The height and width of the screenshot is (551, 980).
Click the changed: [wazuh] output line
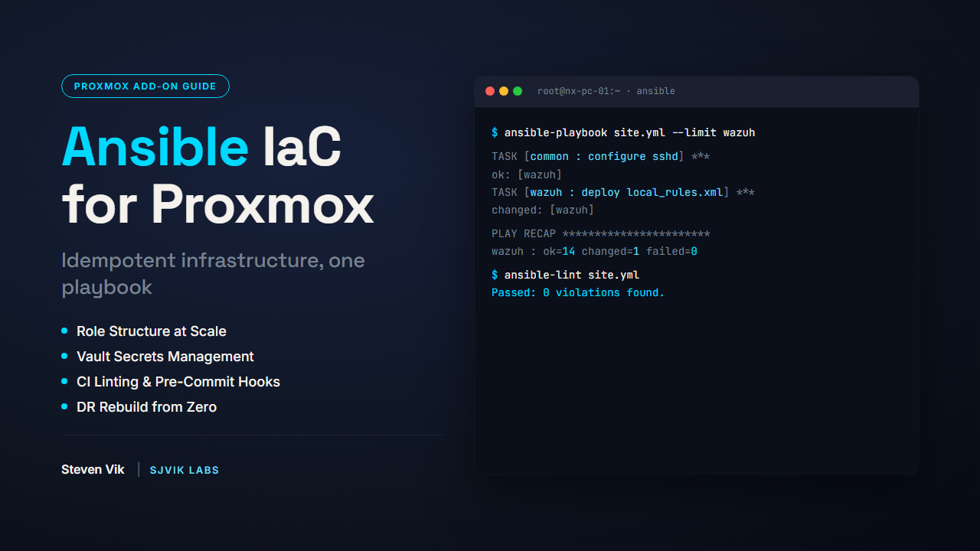click(x=543, y=210)
